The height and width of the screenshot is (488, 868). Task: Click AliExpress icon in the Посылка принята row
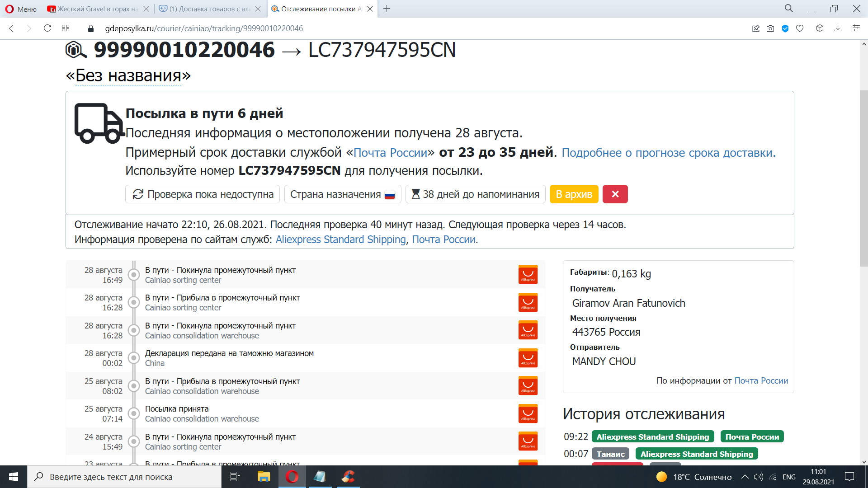(x=528, y=413)
